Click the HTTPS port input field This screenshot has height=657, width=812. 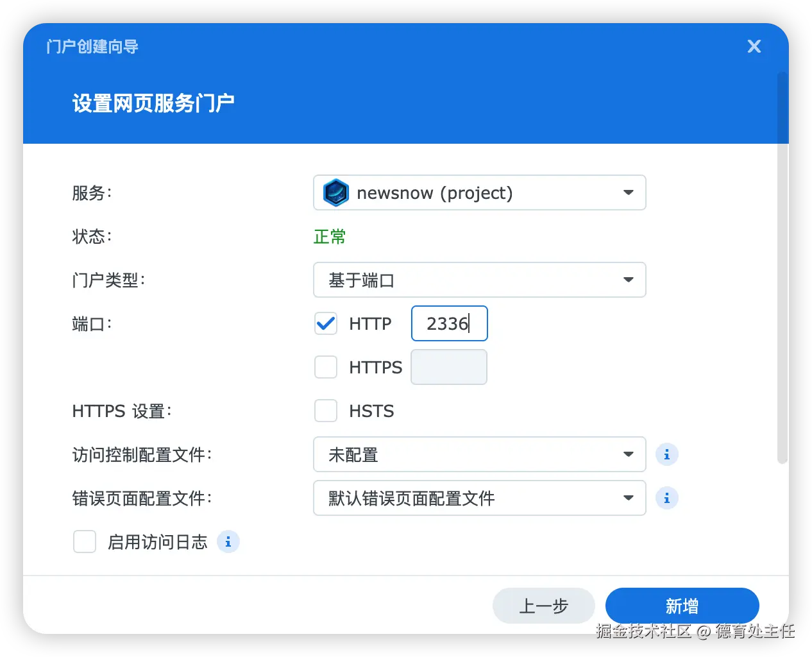click(449, 367)
